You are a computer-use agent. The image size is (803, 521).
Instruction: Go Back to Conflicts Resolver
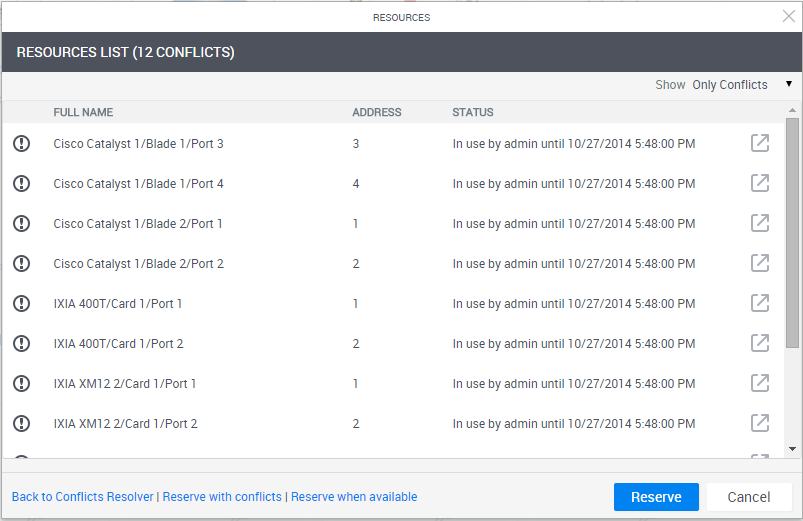83,497
